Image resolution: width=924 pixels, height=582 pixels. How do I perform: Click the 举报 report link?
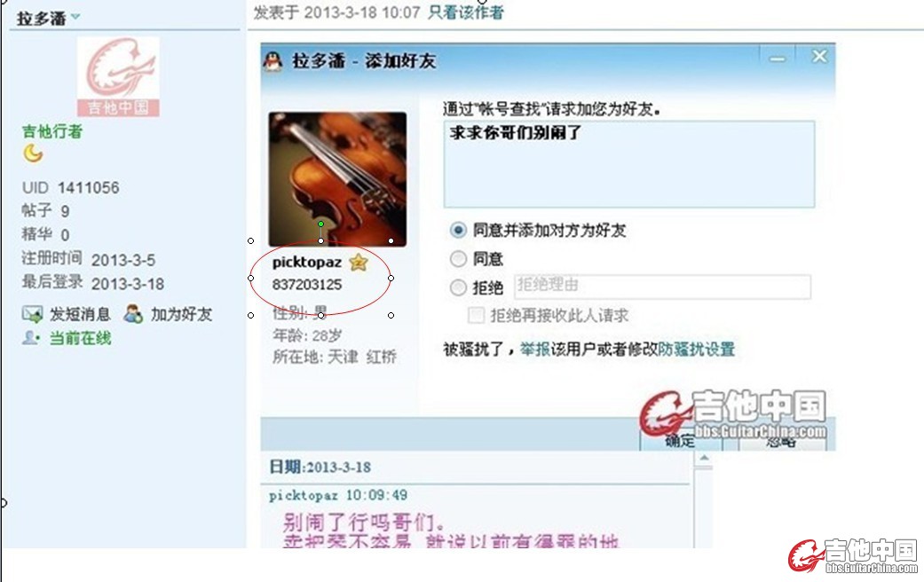click(x=534, y=350)
